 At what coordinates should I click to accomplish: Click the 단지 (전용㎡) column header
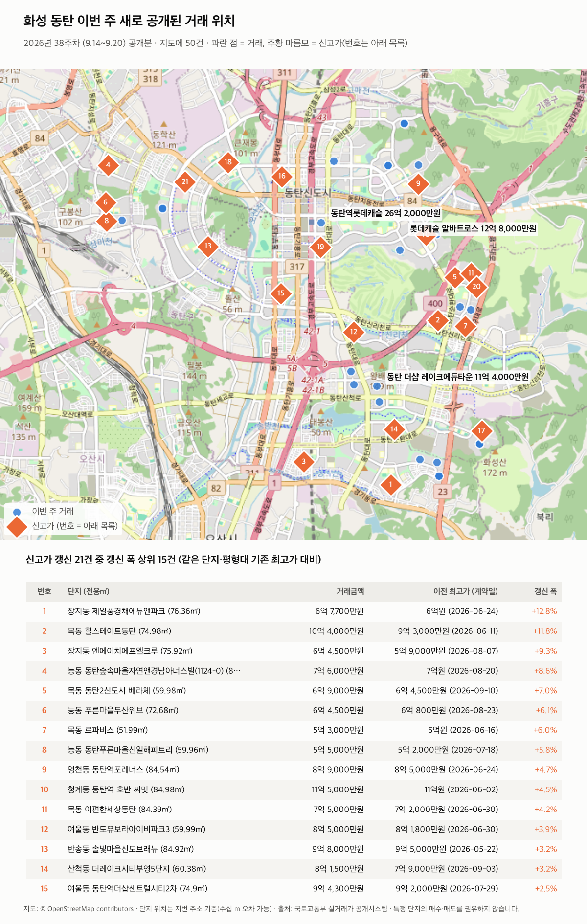click(89, 591)
